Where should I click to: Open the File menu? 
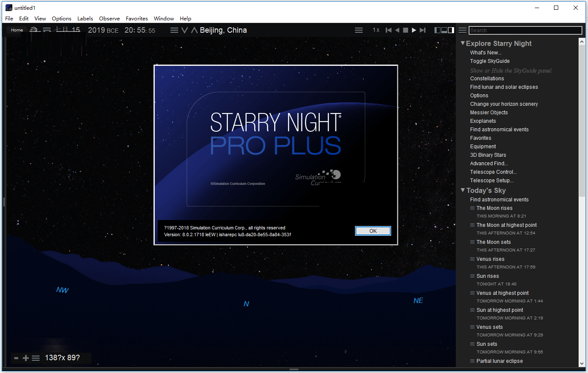coord(9,18)
